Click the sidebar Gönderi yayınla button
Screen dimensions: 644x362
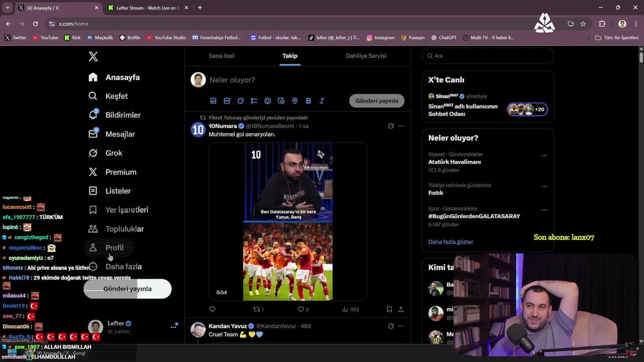click(127, 289)
